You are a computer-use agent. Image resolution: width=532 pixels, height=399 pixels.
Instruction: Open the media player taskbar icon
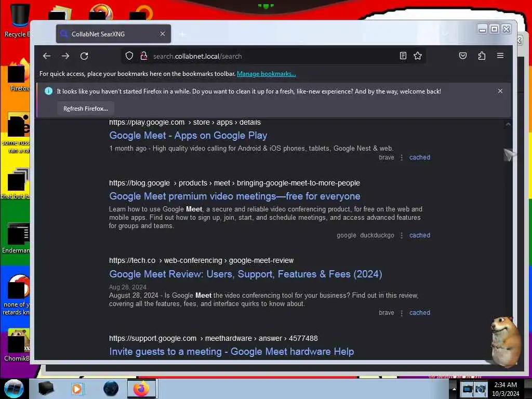point(77,389)
